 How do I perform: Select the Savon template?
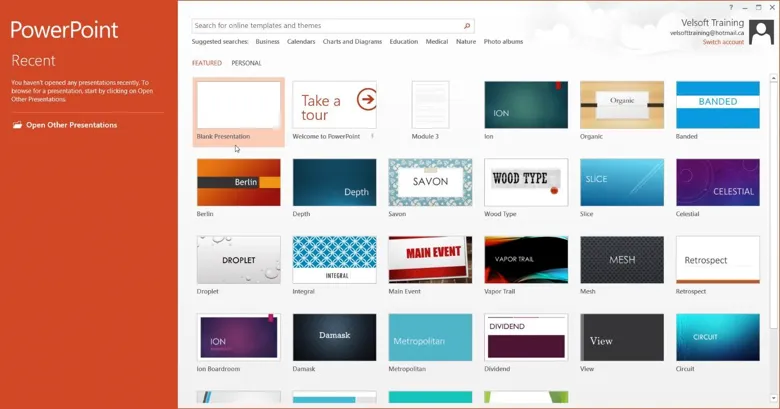[430, 183]
